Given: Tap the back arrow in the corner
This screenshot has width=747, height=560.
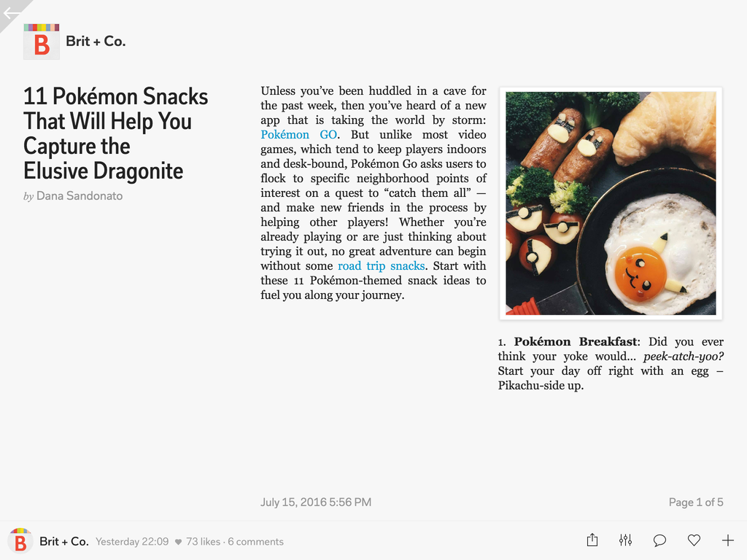Looking at the screenshot, I should click(12, 13).
